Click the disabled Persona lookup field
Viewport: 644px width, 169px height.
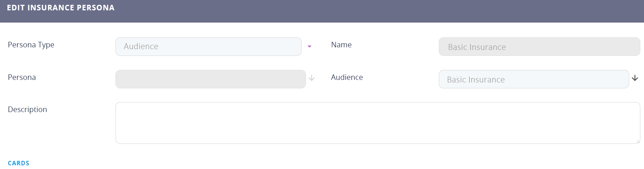210,79
